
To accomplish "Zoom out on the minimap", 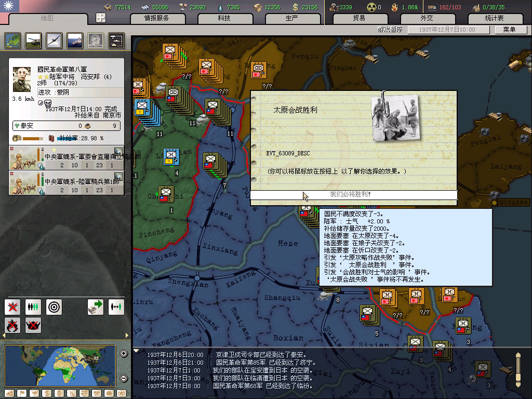I will click(124, 378).
